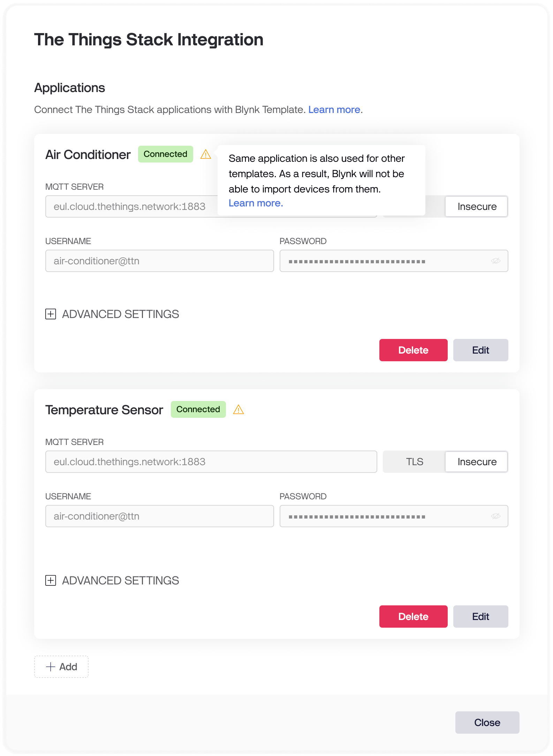Delete the Temperature Sensor application
This screenshot has width=553, height=756.
pos(413,617)
